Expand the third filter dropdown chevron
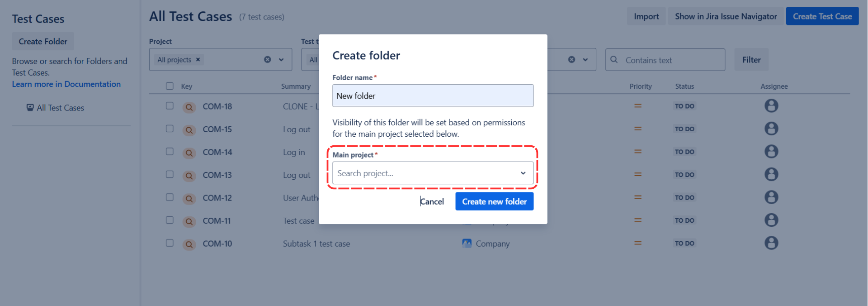 coord(585,60)
